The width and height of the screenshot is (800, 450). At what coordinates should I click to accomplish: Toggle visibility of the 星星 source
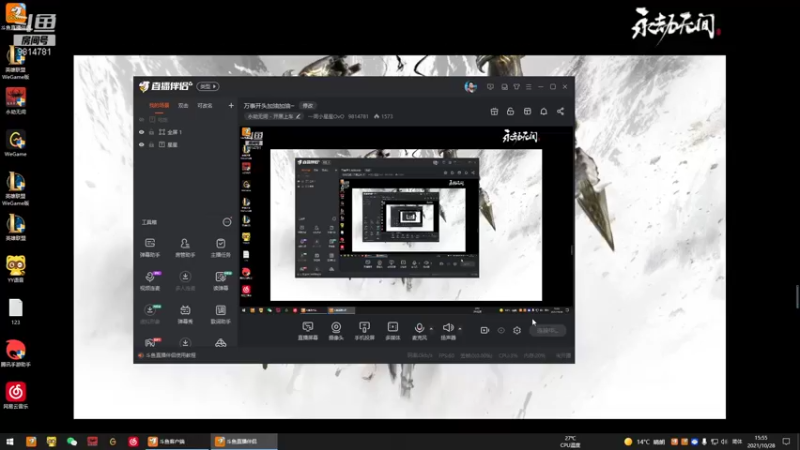(141, 145)
